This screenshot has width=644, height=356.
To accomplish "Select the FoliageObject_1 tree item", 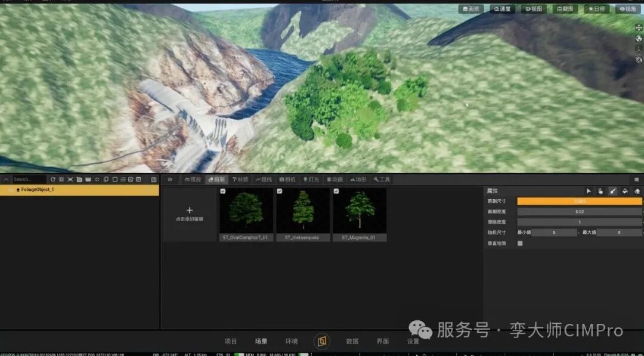I will tap(79, 190).
